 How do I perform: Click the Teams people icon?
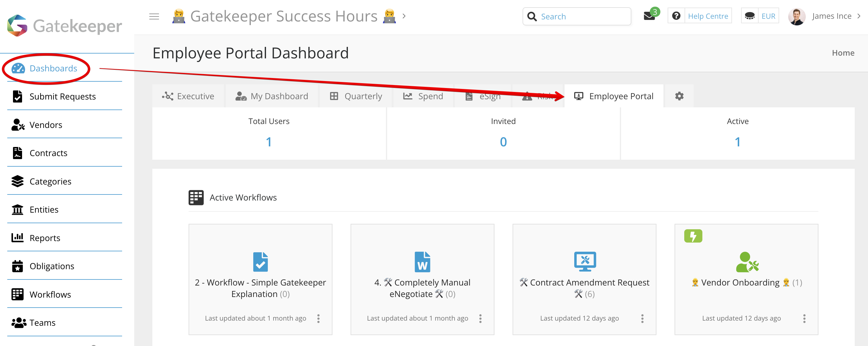click(x=18, y=323)
